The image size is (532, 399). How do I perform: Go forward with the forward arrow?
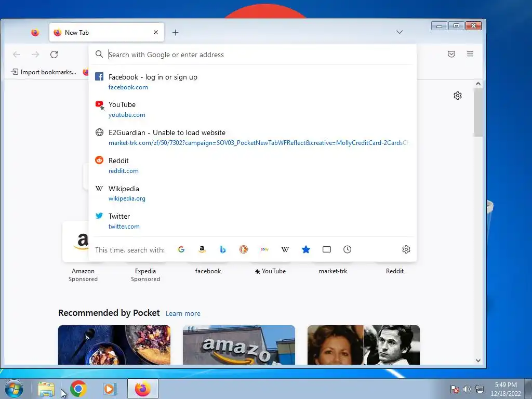35,54
